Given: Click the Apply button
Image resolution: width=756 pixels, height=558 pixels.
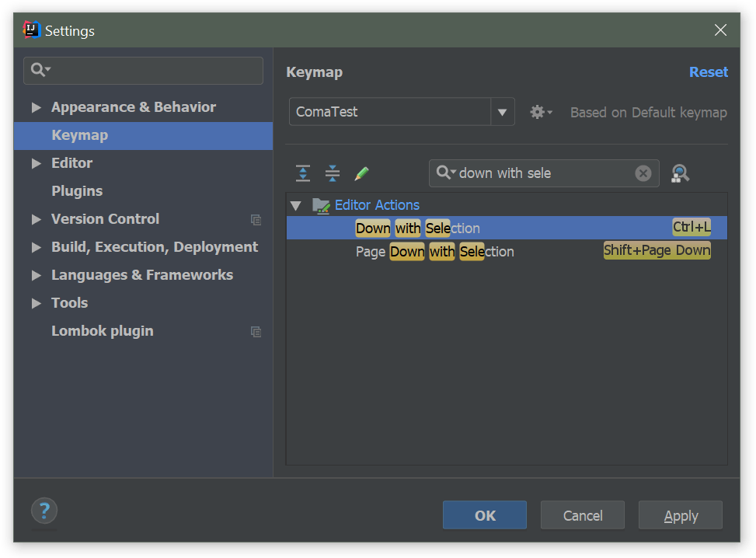Looking at the screenshot, I should click(x=681, y=515).
